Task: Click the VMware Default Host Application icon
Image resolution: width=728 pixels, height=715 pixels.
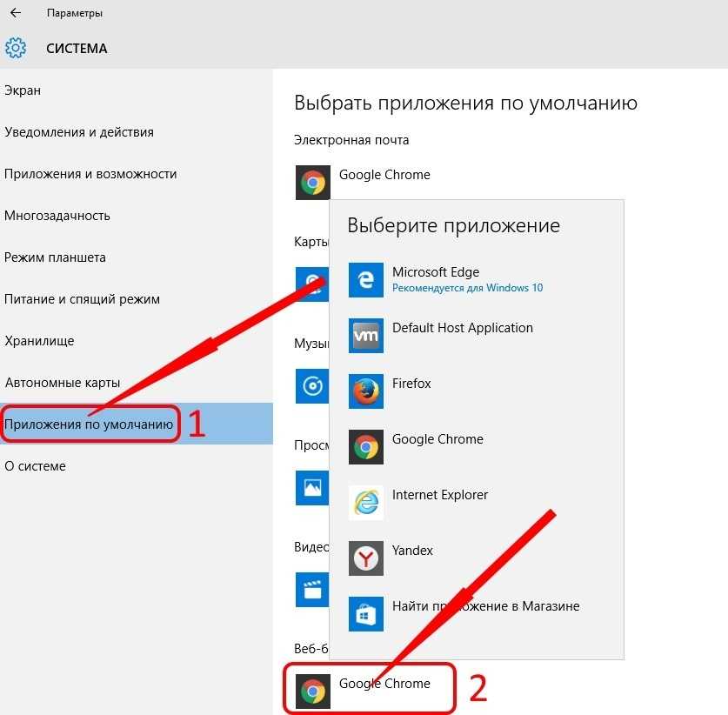Action: 366,336
